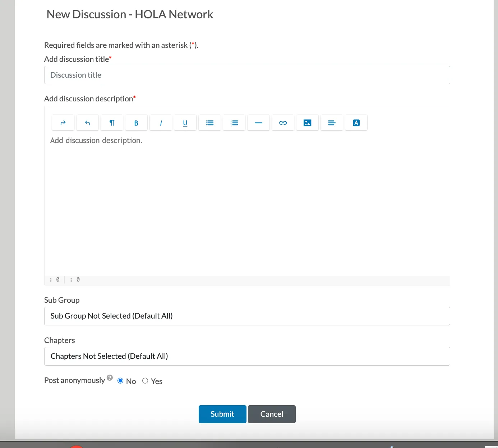Toggle underline formatting
The width and height of the screenshot is (498, 448).
(185, 123)
